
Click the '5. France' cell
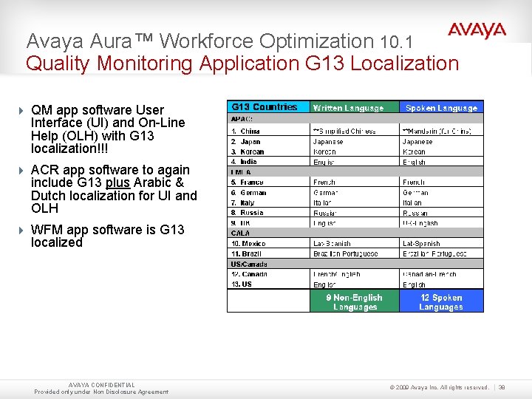click(x=268, y=183)
